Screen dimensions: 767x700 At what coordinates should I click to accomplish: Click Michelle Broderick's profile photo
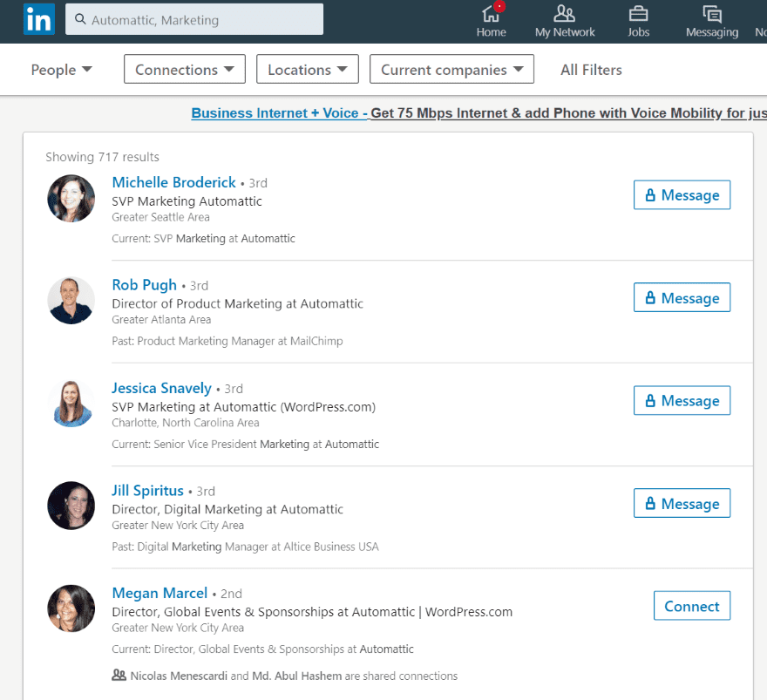pos(71,199)
